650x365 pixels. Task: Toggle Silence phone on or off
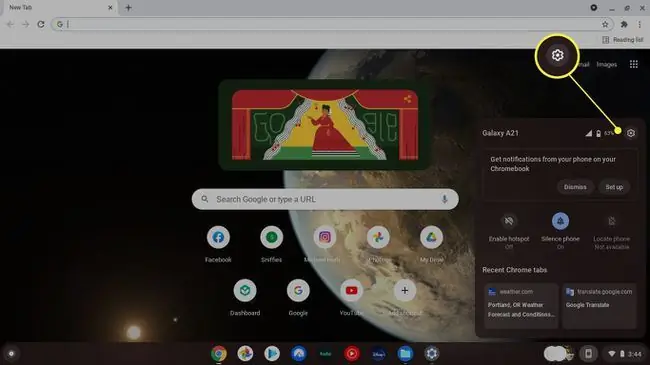tap(560, 221)
